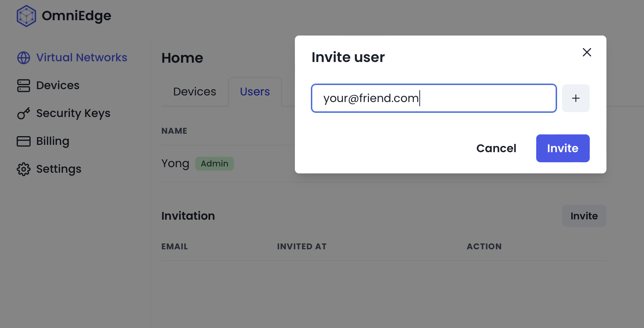644x328 pixels.
Task: Click the OmniEdge hexagon logo icon
Action: click(x=26, y=16)
